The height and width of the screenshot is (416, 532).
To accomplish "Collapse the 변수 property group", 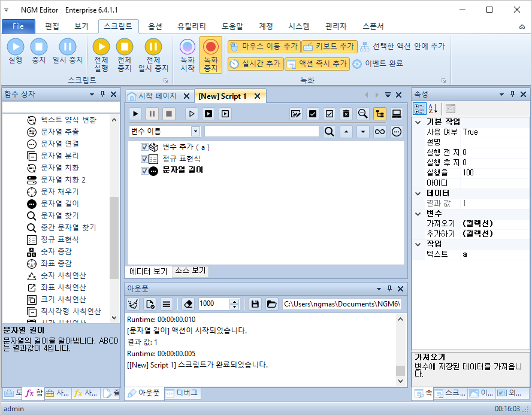I will tap(418, 214).
